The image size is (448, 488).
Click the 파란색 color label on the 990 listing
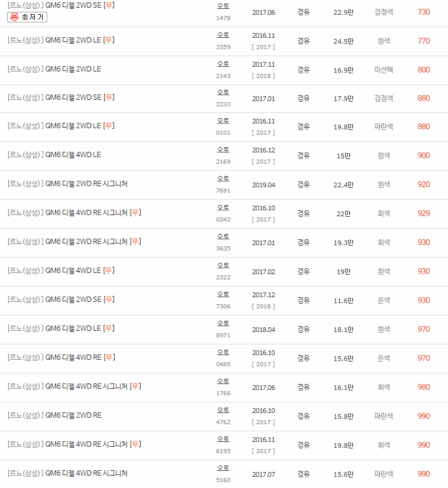pyautogui.click(x=384, y=415)
